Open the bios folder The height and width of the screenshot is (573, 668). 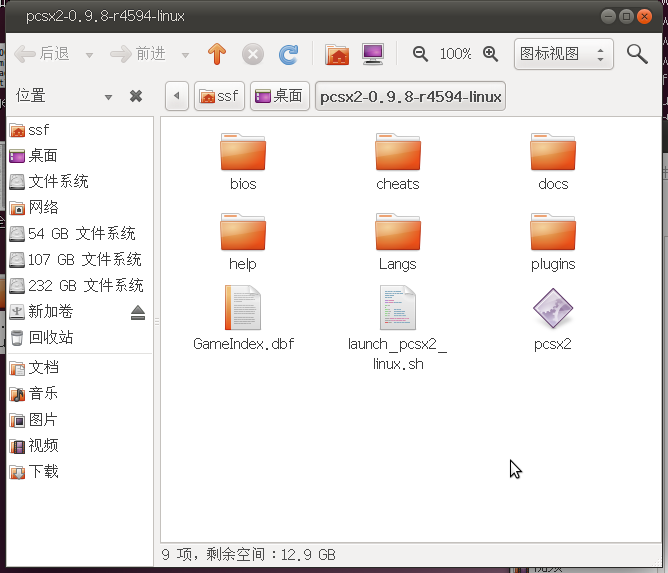243,162
